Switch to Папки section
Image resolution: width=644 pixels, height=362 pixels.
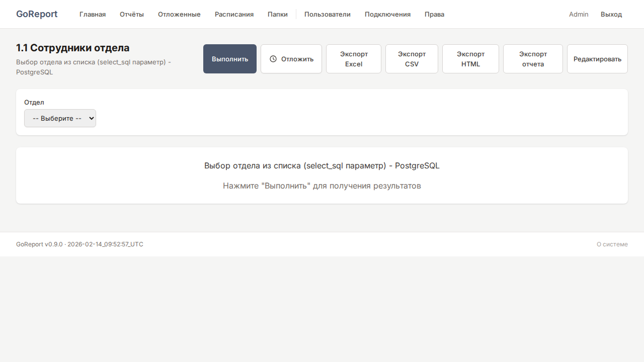pos(278,14)
